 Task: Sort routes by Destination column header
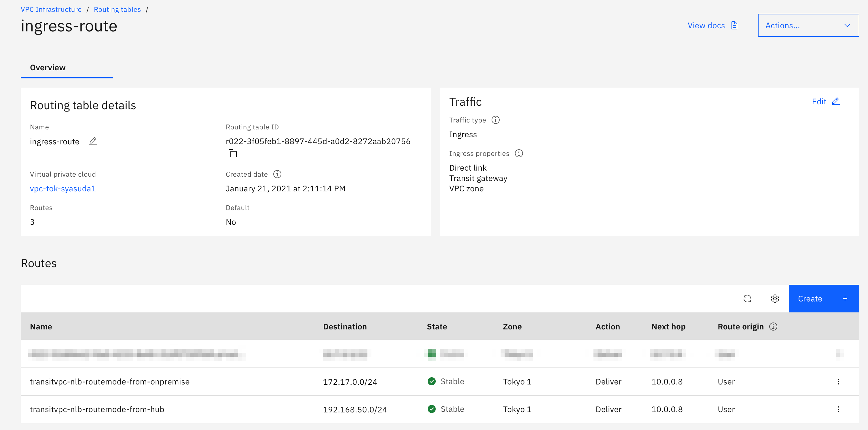click(345, 327)
